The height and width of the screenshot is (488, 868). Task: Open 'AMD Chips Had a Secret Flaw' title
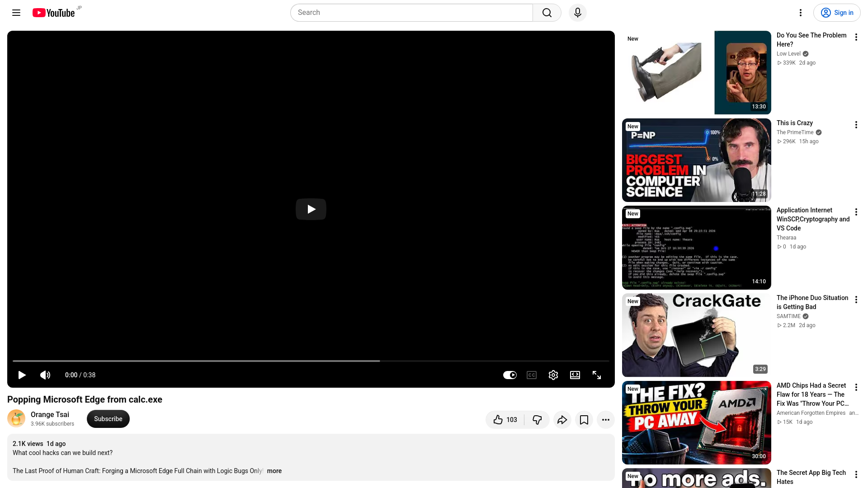pos(812,394)
